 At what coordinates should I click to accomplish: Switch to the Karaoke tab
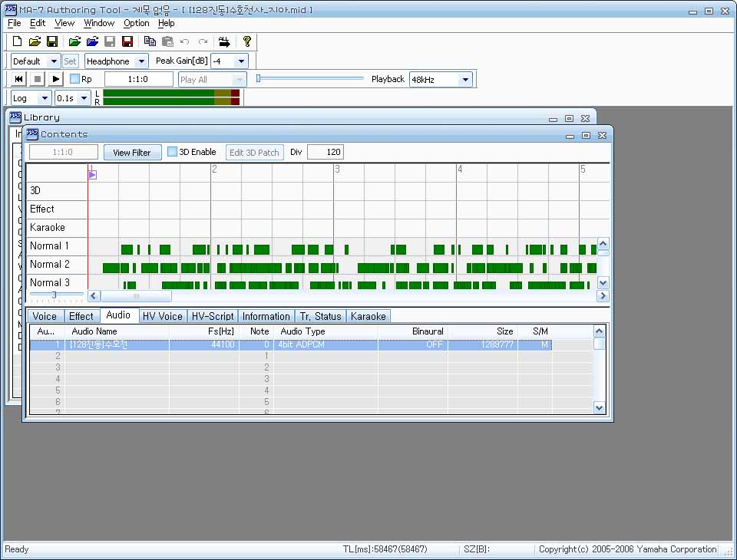368,316
